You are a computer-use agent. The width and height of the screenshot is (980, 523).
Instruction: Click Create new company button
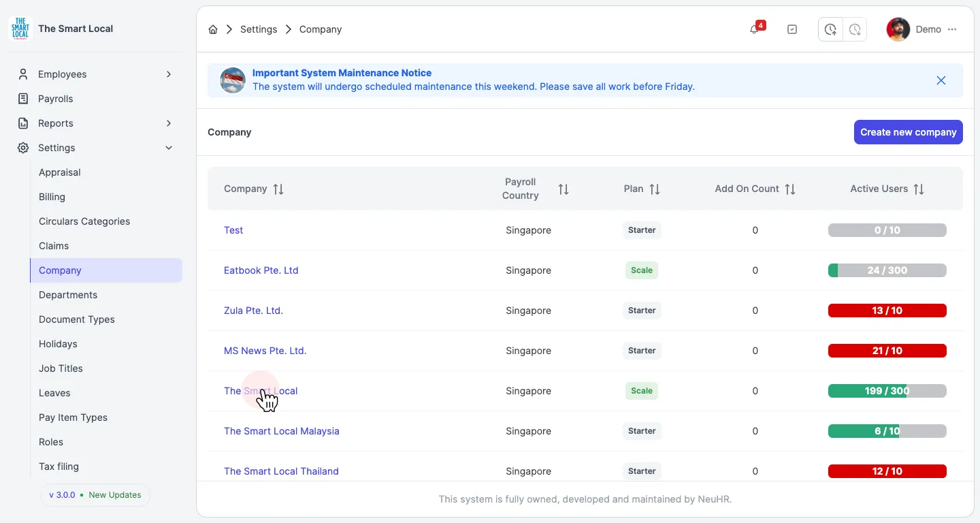[909, 132]
